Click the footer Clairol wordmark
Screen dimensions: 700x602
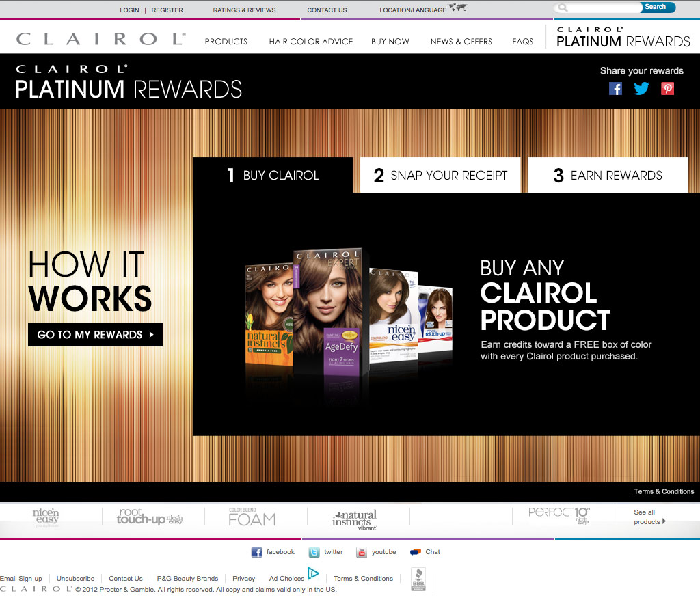click(36, 589)
